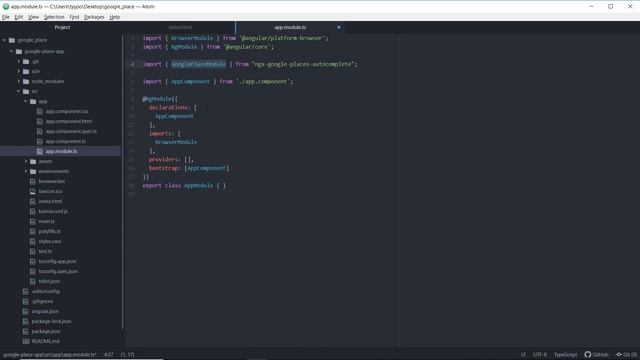640x360 pixels.
Task: Open the File menu
Action: tap(6, 17)
